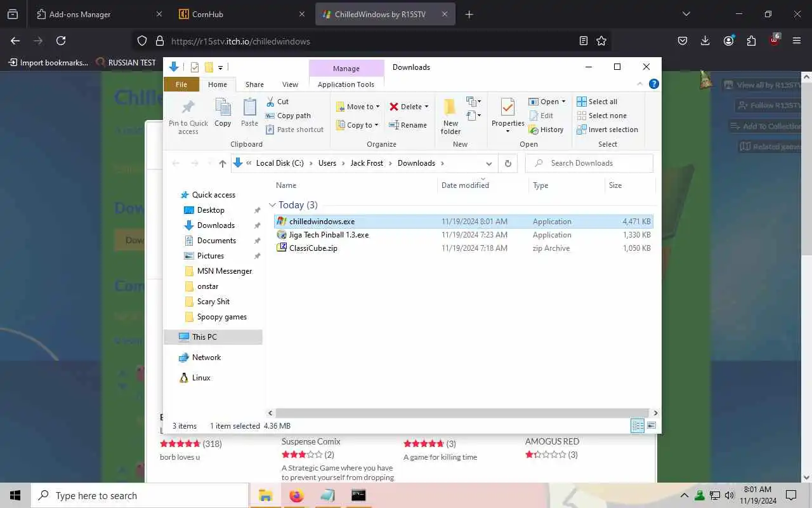Expand address bar history dropdown

[488, 163]
